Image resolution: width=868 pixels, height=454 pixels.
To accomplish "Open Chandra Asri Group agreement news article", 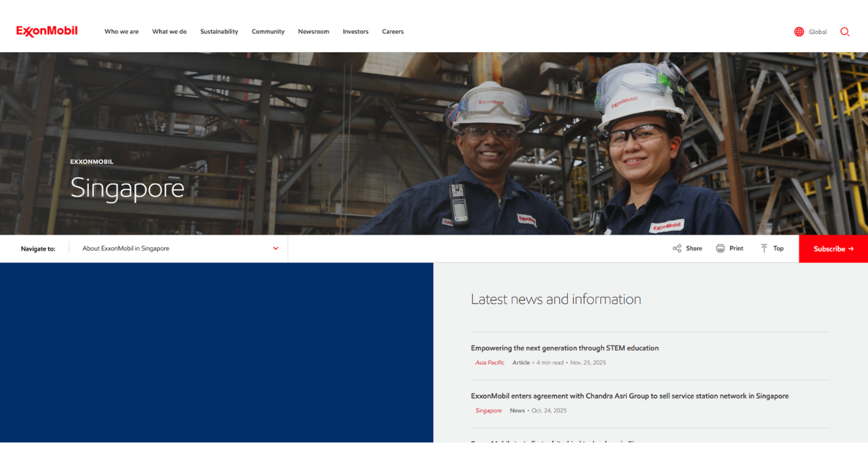I will [630, 395].
